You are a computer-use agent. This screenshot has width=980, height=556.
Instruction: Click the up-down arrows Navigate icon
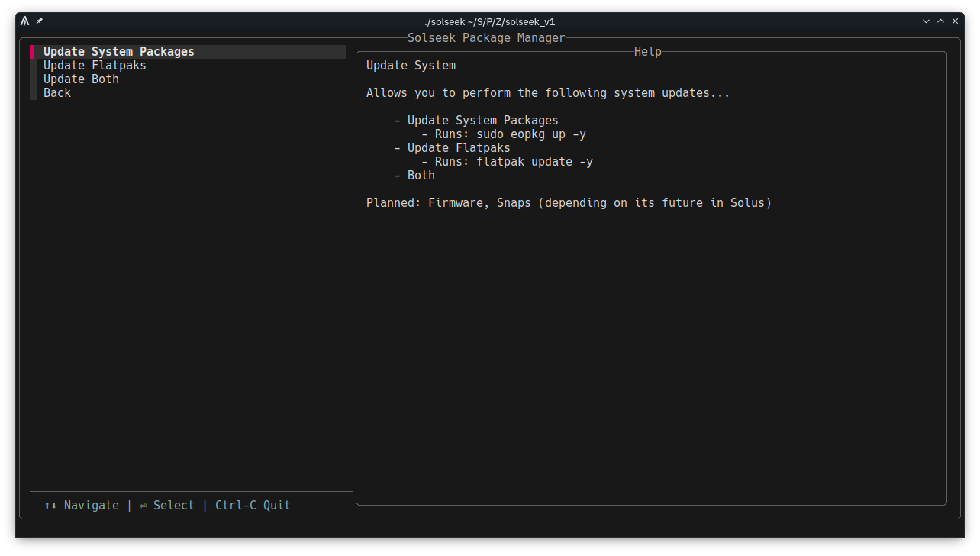pos(50,506)
